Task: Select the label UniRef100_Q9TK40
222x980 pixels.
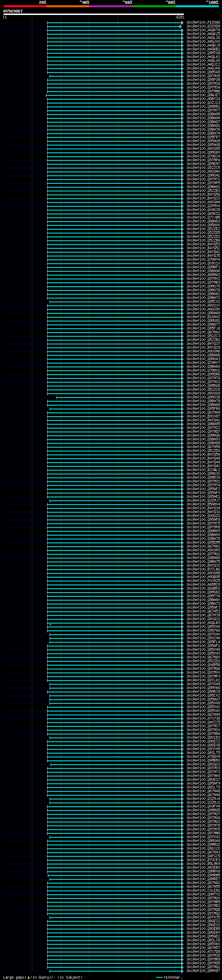Action: [x=203, y=634]
